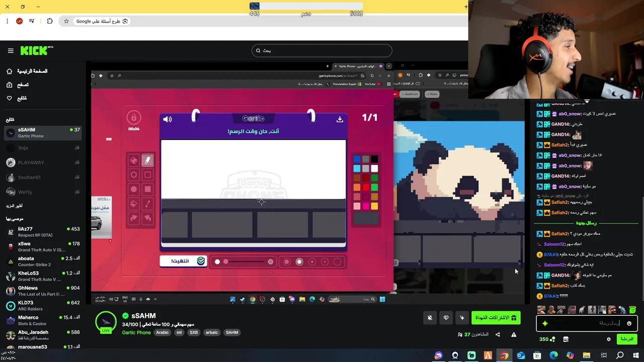Adjust the brush opacity slider track
Image resolution: width=644 pixels, height=362 pixels.
tap(244, 261)
